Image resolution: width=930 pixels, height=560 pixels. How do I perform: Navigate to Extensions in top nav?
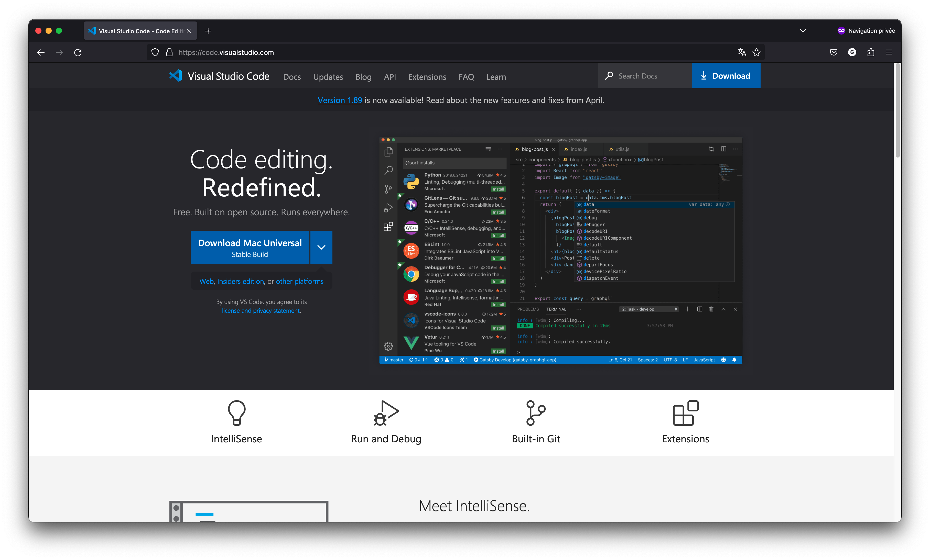point(427,77)
